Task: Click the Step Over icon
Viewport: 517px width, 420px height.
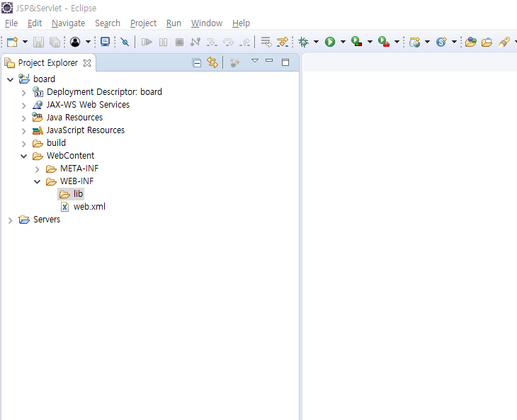Action: [x=228, y=42]
